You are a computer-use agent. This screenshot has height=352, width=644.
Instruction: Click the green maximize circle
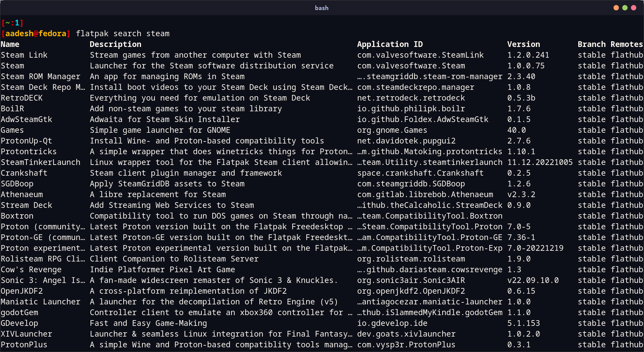626,7
